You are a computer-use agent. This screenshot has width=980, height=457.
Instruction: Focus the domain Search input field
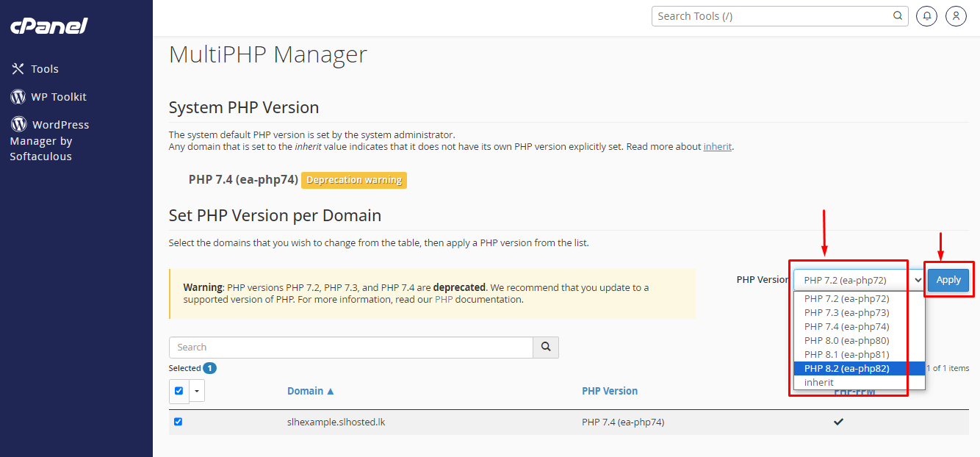pos(350,347)
